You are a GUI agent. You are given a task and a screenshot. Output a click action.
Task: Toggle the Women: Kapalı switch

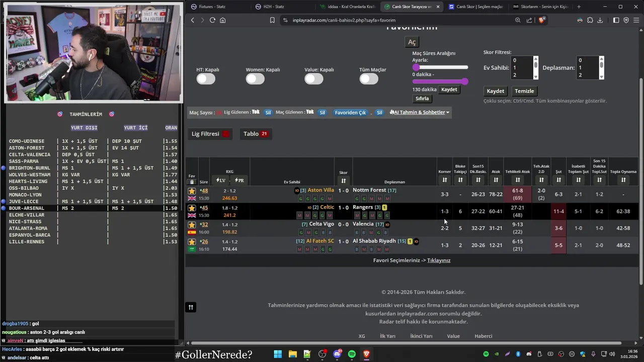pos(255,79)
